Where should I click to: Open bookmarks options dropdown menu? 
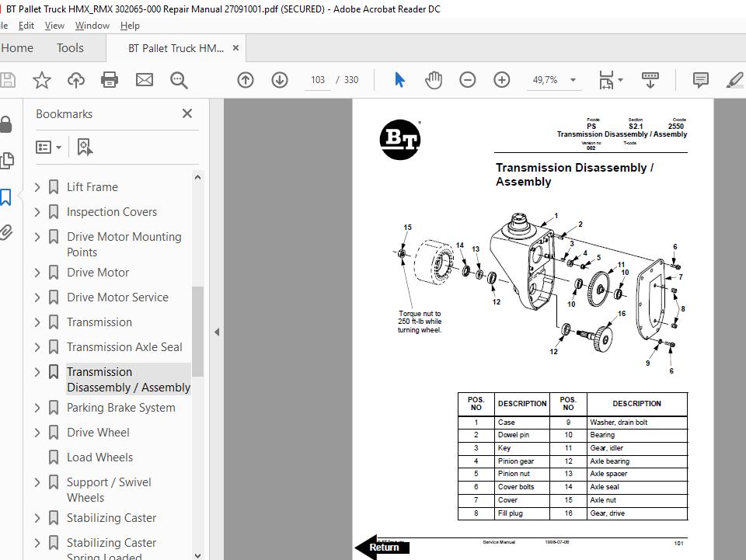(x=48, y=148)
